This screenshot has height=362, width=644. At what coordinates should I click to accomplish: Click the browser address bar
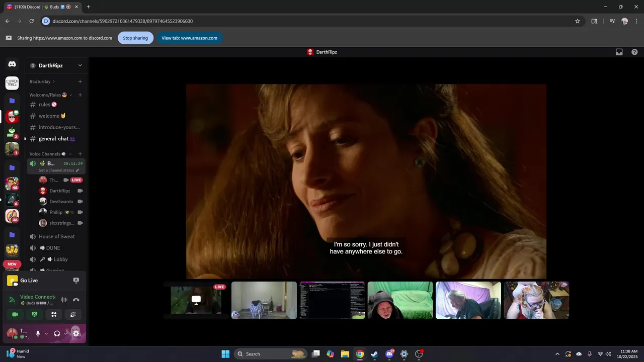pos(312,21)
